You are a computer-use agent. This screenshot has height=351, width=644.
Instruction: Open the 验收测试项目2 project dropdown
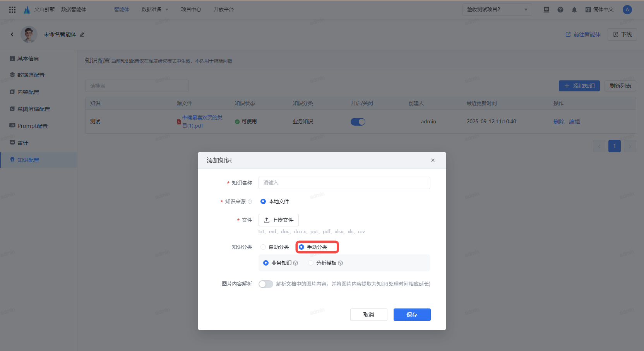point(497,10)
